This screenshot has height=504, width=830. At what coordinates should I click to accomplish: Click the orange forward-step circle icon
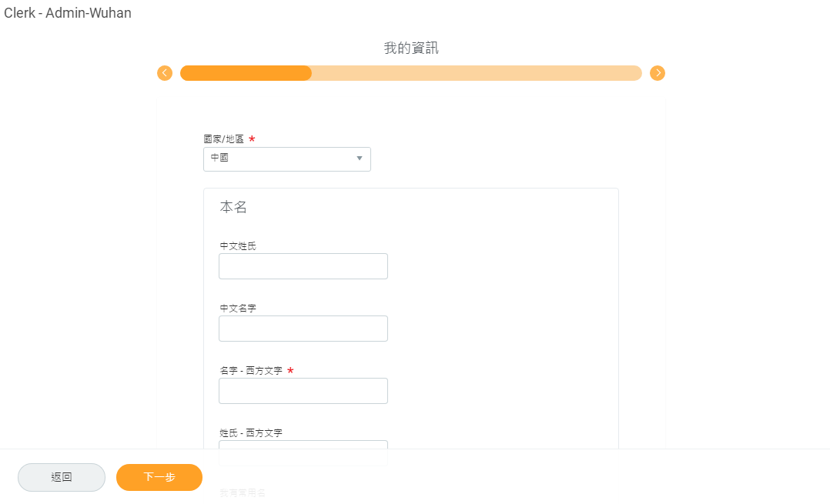pos(658,72)
